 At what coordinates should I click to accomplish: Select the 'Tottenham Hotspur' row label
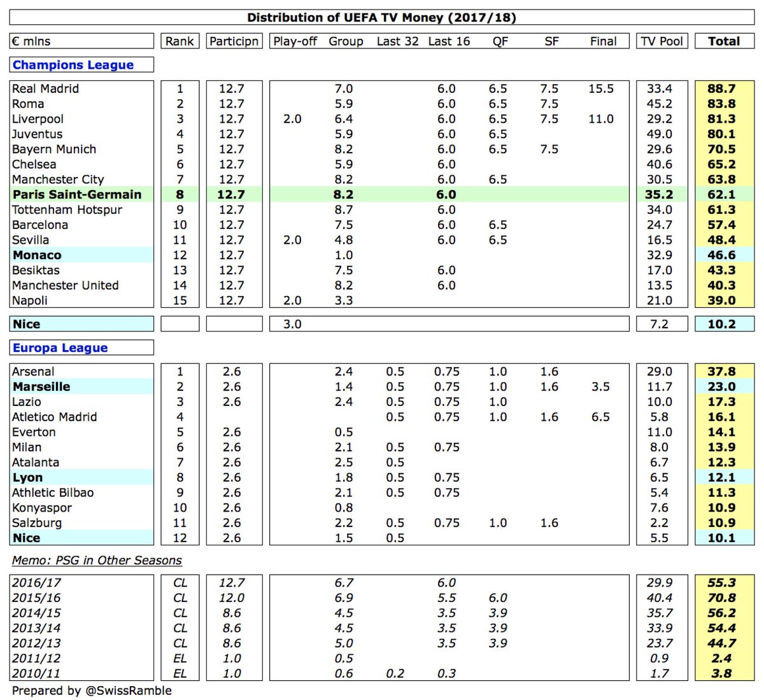[67, 210]
